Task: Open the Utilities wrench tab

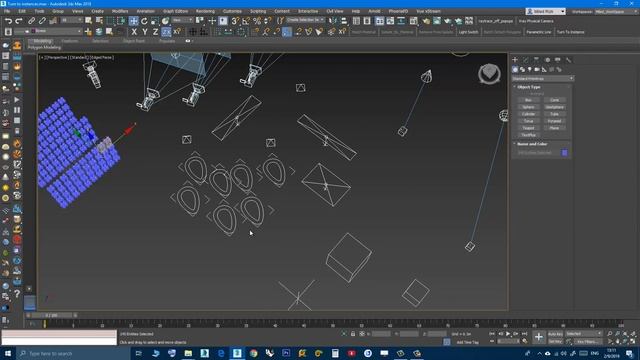Action: [569, 60]
